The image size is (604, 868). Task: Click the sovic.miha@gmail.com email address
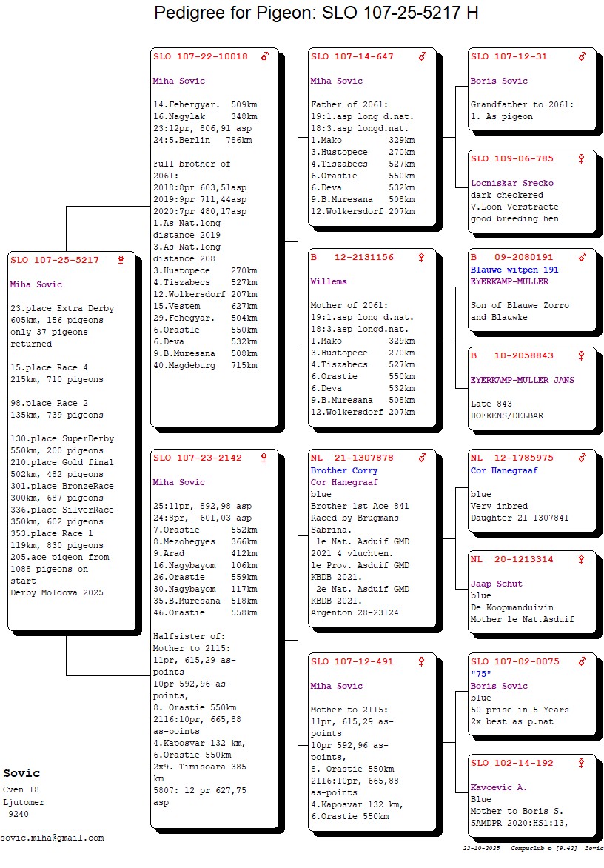click(x=52, y=838)
